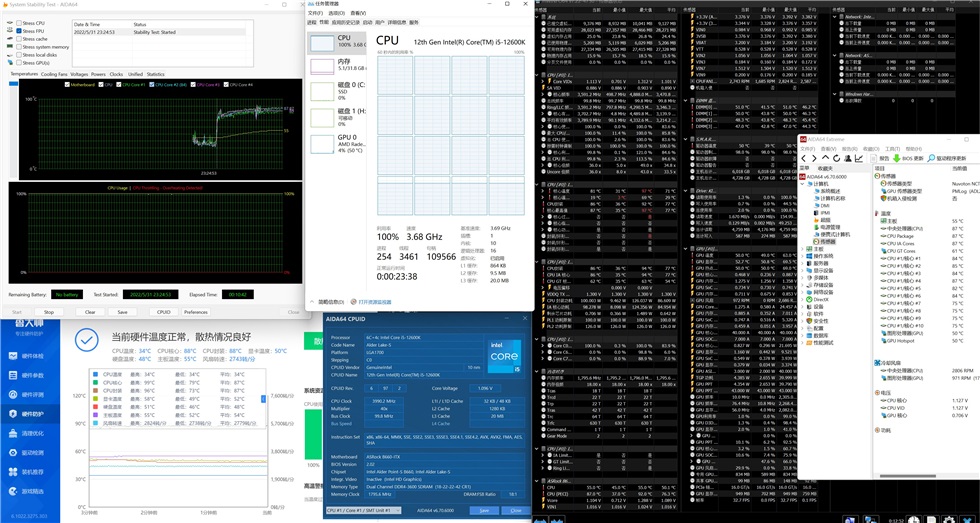Expand 多媒体 tree node
Image resolution: width=980 pixels, height=523 pixels.
click(x=802, y=278)
